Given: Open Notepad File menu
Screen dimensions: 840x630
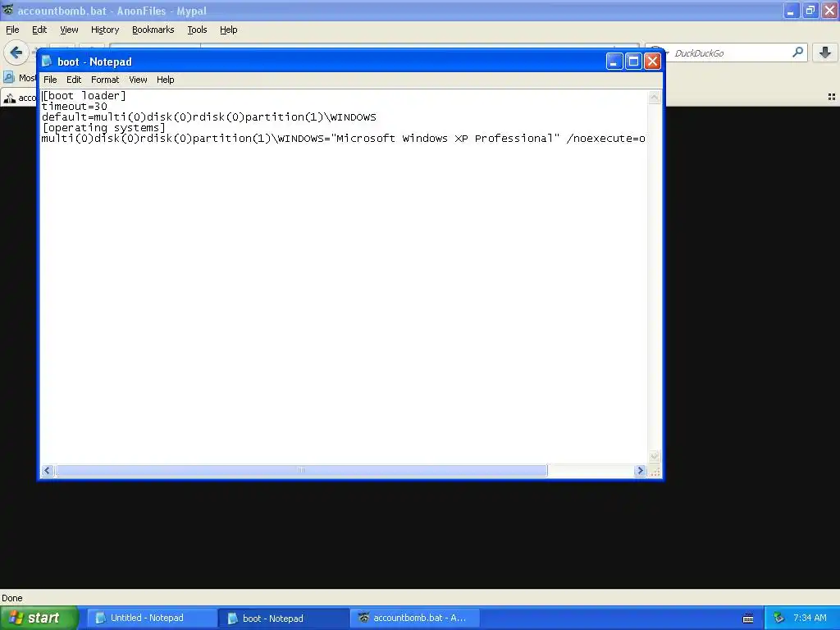Looking at the screenshot, I should pos(50,80).
